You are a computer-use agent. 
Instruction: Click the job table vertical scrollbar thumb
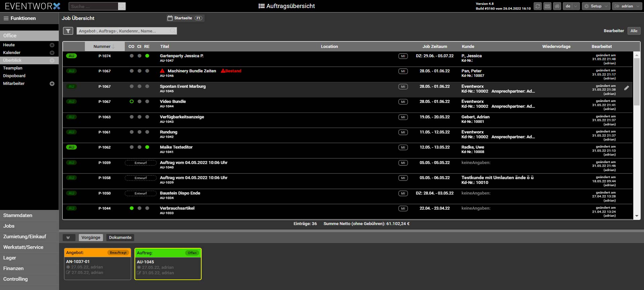pos(637,81)
